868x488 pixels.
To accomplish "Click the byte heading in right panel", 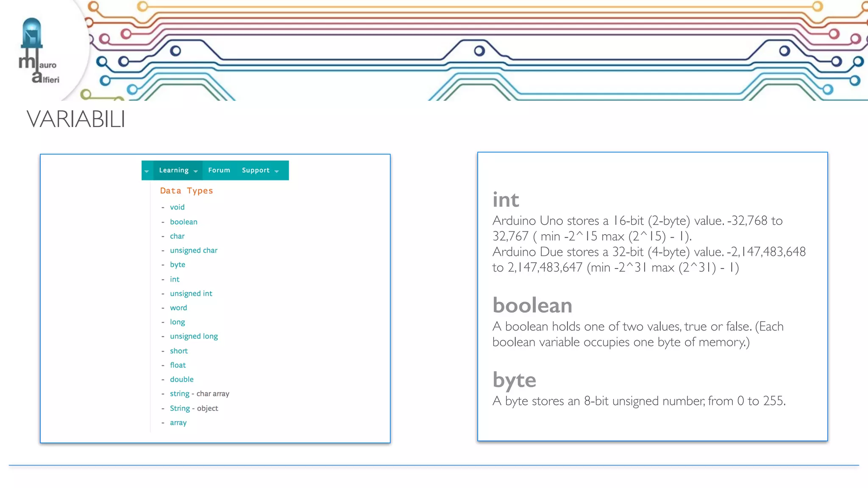I will coord(514,380).
